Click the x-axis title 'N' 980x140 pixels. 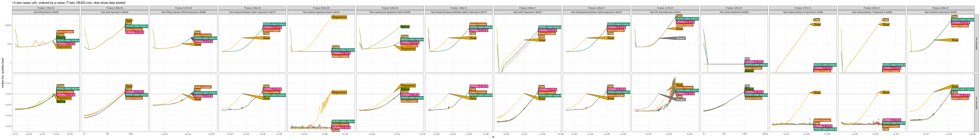pos(493,137)
